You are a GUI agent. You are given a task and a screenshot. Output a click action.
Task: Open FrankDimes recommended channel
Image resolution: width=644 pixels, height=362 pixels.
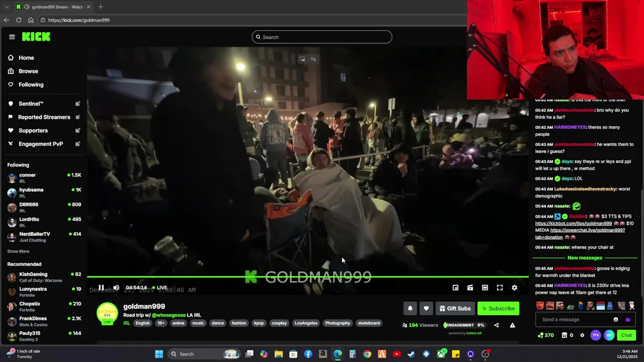click(44, 321)
